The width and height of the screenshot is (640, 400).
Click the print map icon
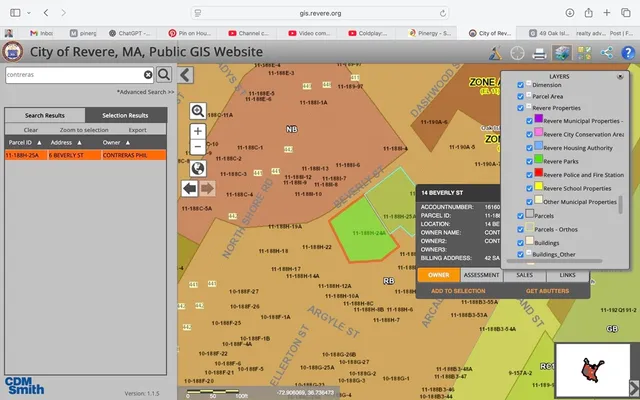coord(539,54)
